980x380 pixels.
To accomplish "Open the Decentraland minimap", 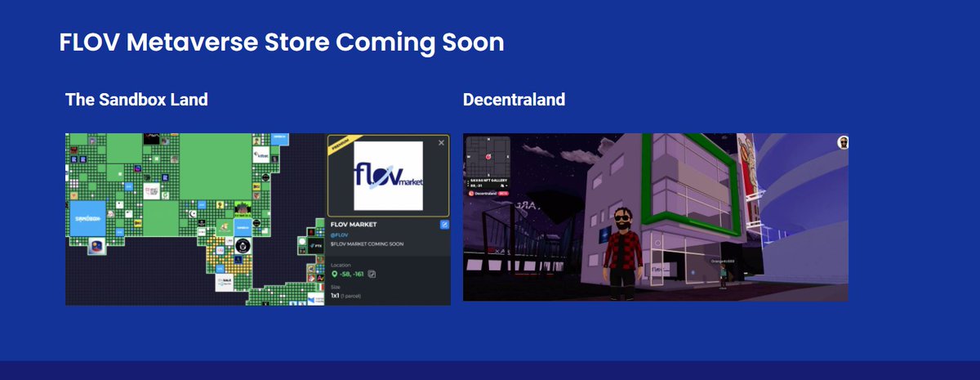I will 488,157.
